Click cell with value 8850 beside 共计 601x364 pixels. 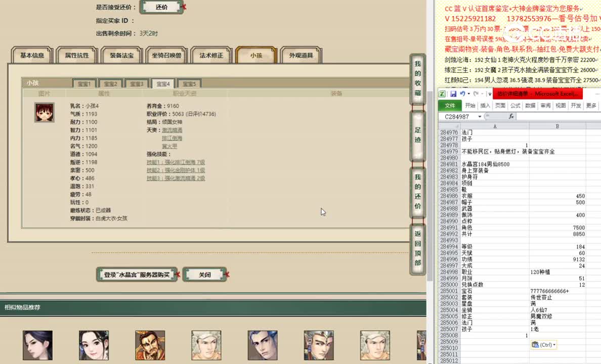tap(557, 234)
